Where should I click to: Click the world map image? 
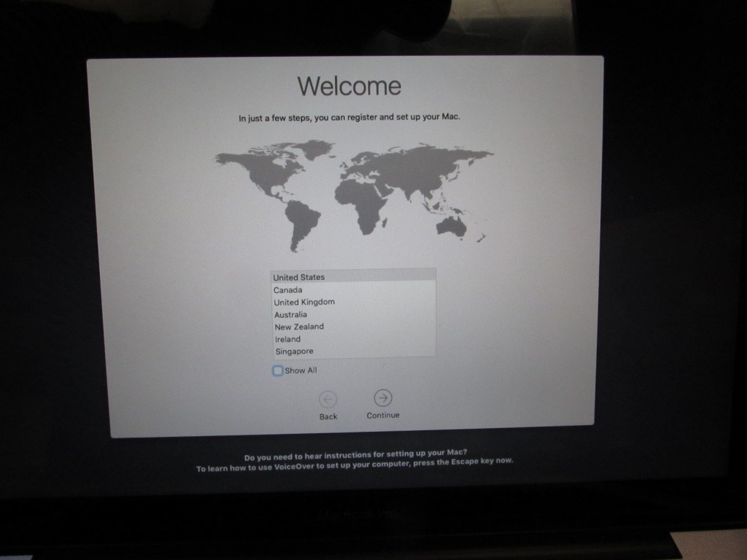tap(354, 195)
